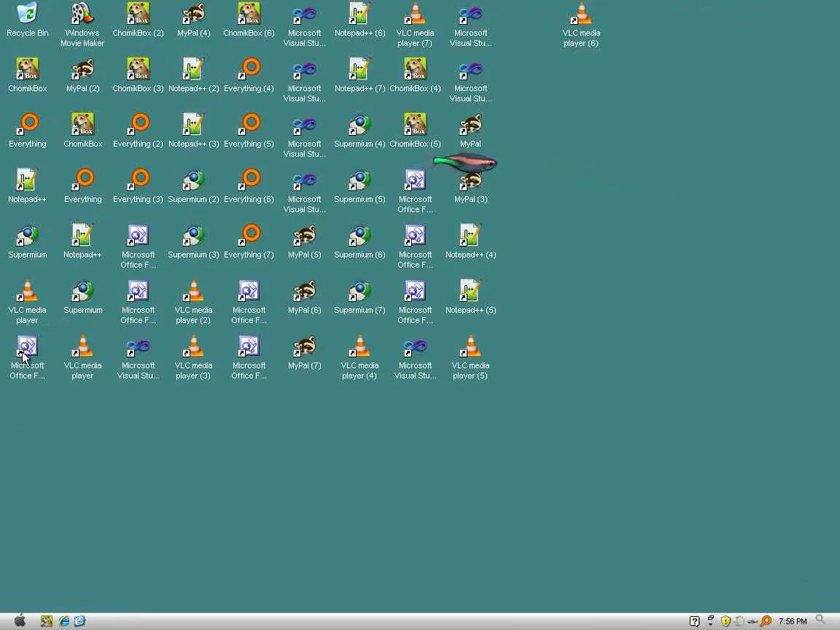This screenshot has height=630, width=840.
Task: Launch Windows Movie Maker shortcut
Action: (x=82, y=25)
